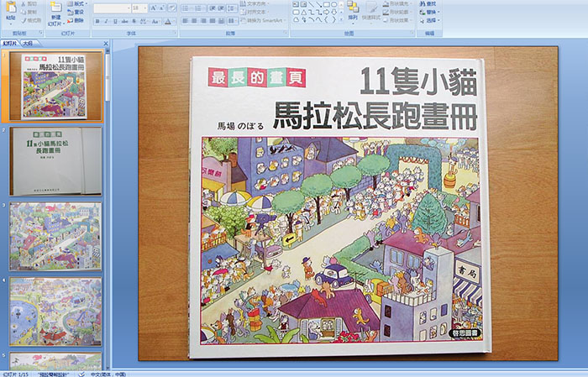This screenshot has height=377, width=588.
Task: Select the Arrow line shape
Action: pyautogui.click(x=318, y=5)
